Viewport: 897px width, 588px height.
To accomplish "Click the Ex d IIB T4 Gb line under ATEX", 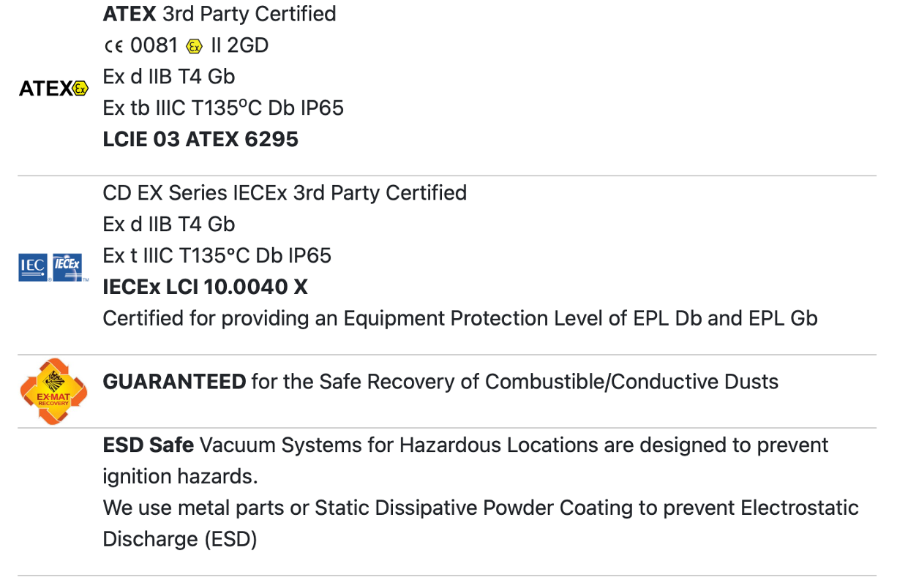I will (x=169, y=77).
